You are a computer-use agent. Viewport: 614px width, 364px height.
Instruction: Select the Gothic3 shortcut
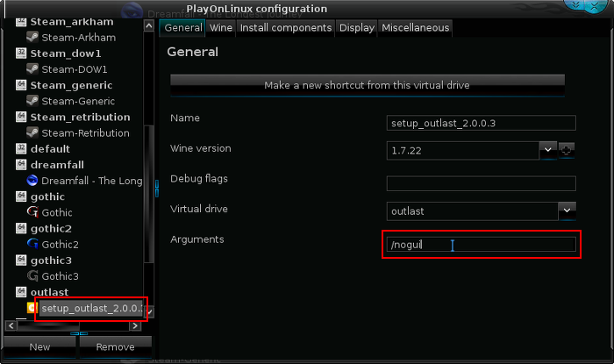(x=60, y=276)
